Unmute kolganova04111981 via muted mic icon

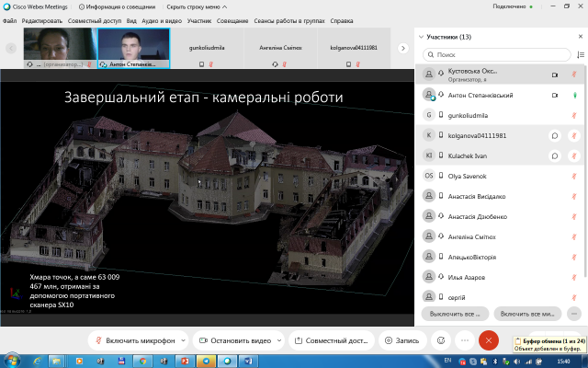pos(575,135)
